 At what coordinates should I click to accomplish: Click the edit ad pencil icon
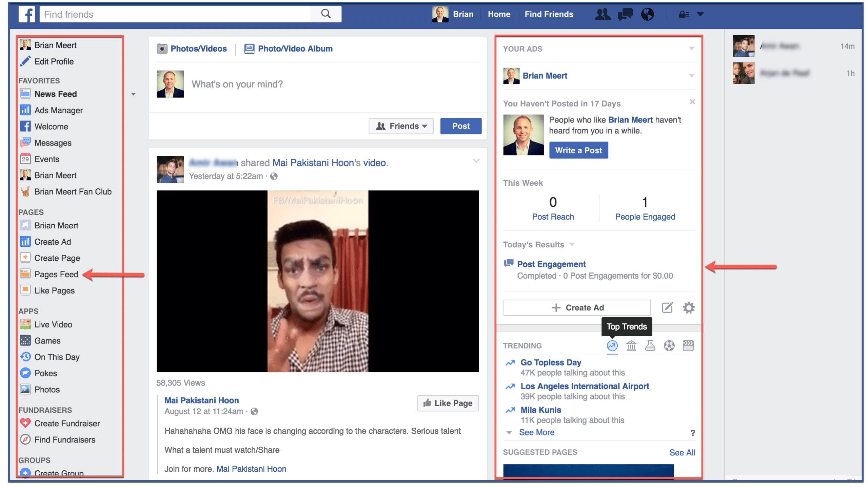[667, 308]
